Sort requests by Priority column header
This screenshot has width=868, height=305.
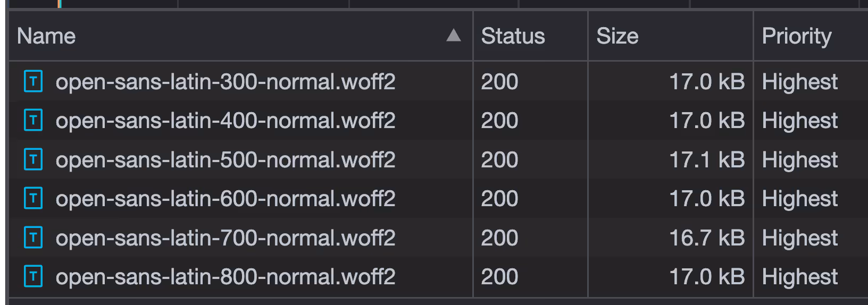point(796,36)
